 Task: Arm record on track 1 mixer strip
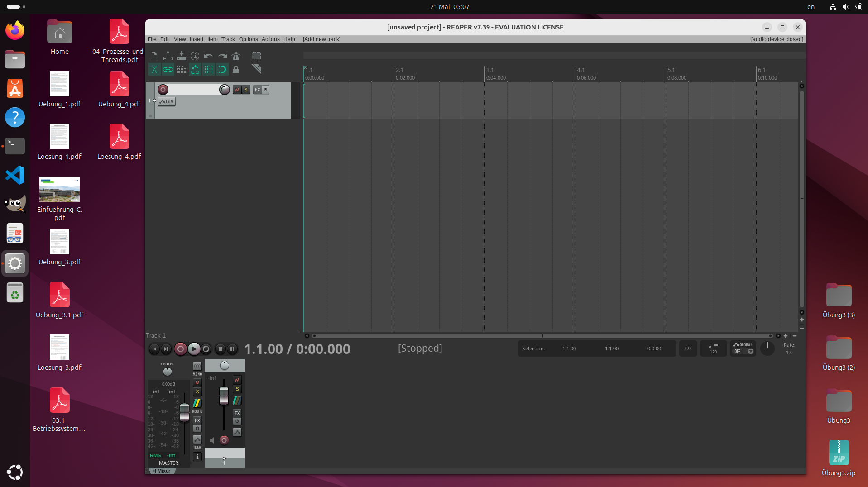coord(224,440)
